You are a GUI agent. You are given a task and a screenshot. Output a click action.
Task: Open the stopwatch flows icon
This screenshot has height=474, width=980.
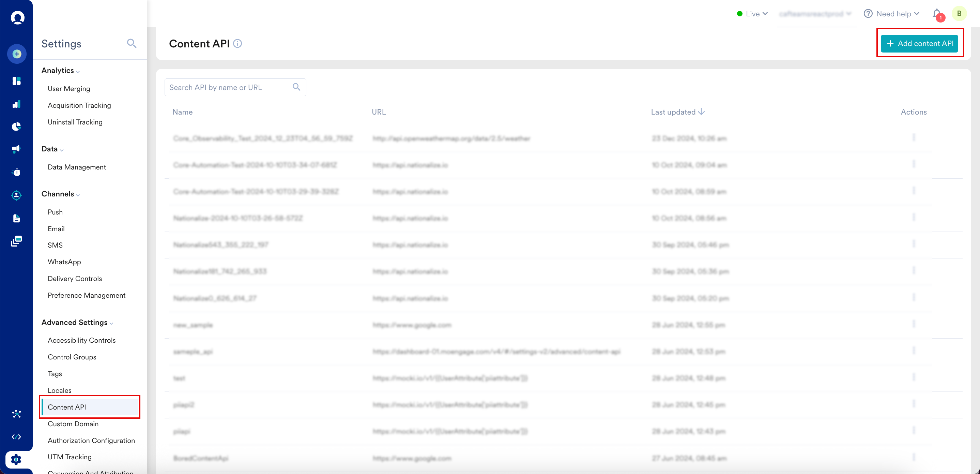tap(16, 173)
